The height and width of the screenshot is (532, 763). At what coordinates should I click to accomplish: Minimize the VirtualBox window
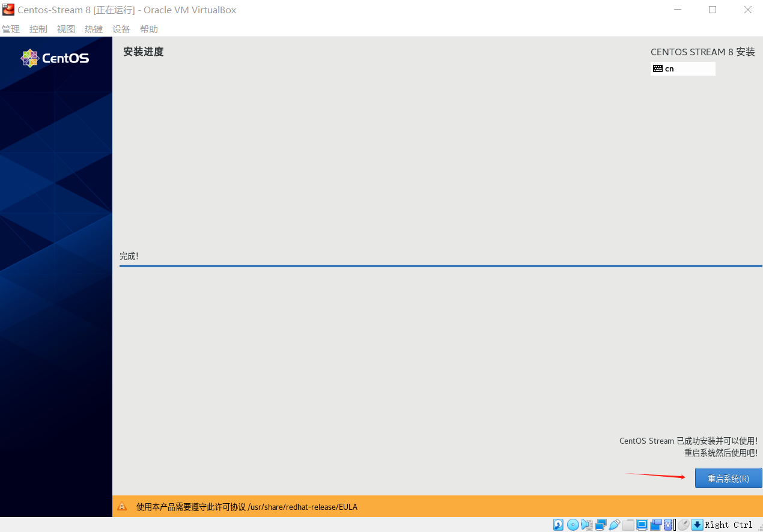coord(678,10)
